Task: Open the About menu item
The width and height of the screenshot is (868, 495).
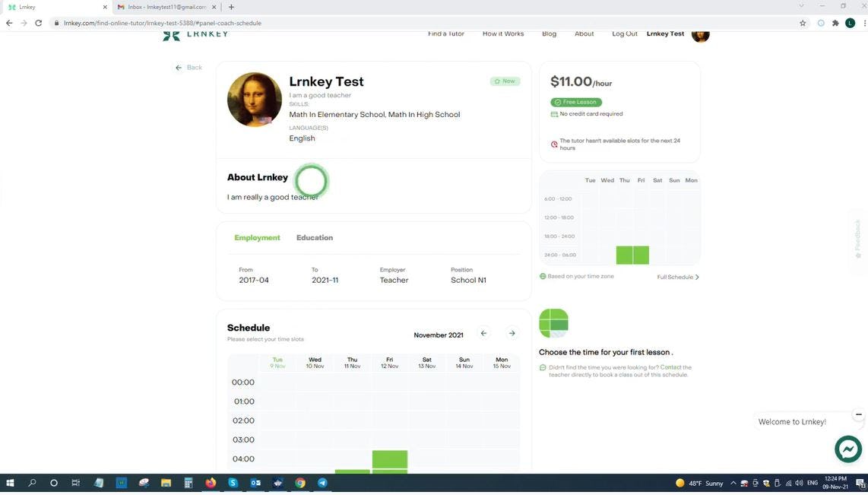Action: (x=584, y=33)
